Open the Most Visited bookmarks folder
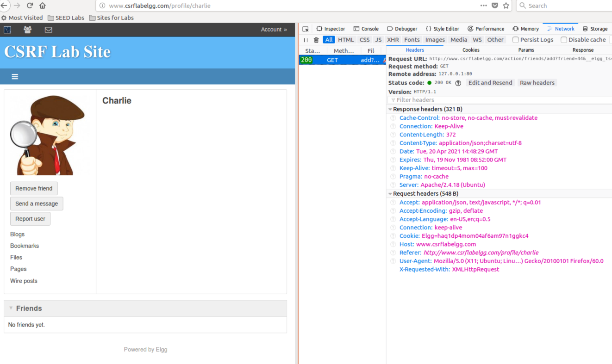 22,18
